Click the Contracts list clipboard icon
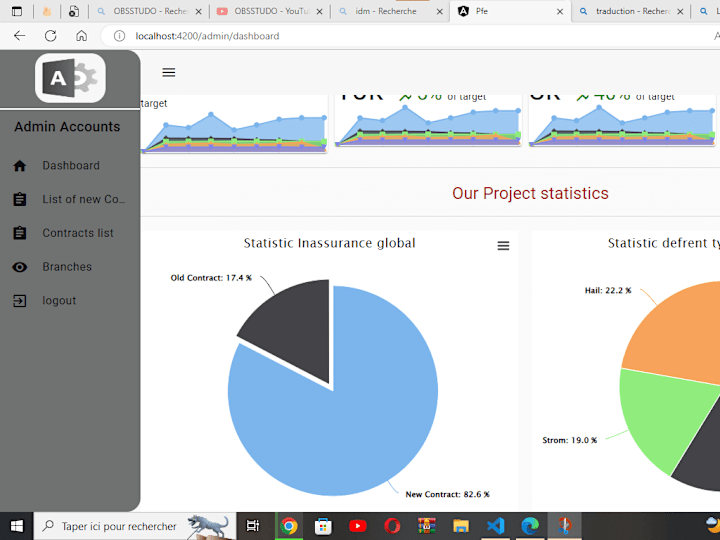The width and height of the screenshot is (720, 540). [20, 233]
